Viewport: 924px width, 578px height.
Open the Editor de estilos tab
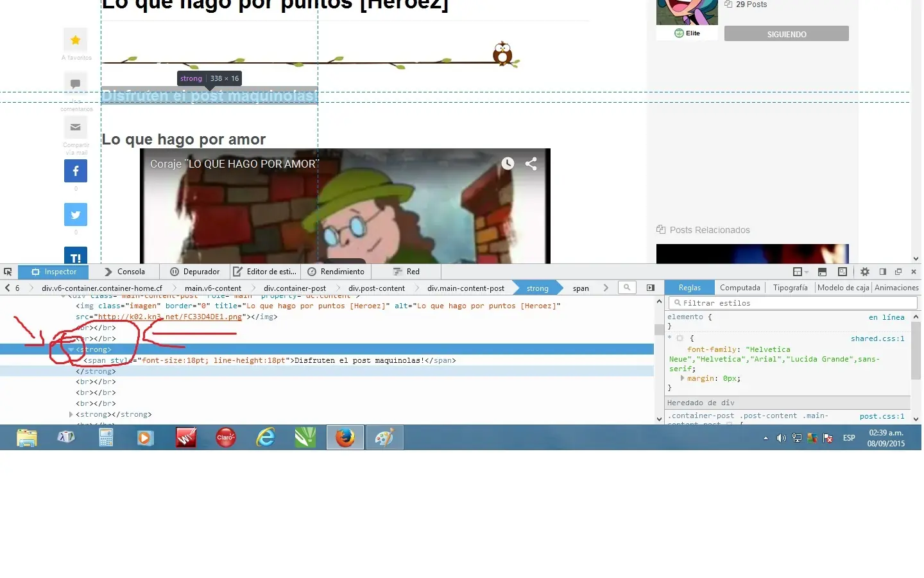264,272
